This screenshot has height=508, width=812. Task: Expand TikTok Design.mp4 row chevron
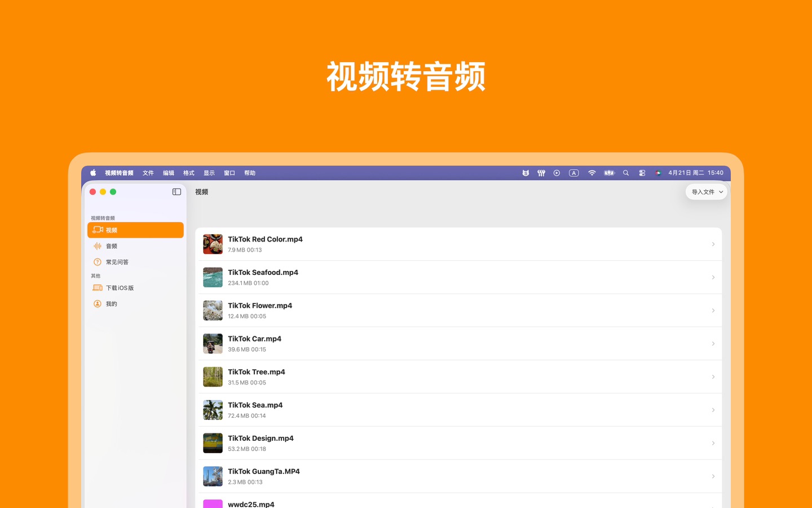tap(713, 443)
